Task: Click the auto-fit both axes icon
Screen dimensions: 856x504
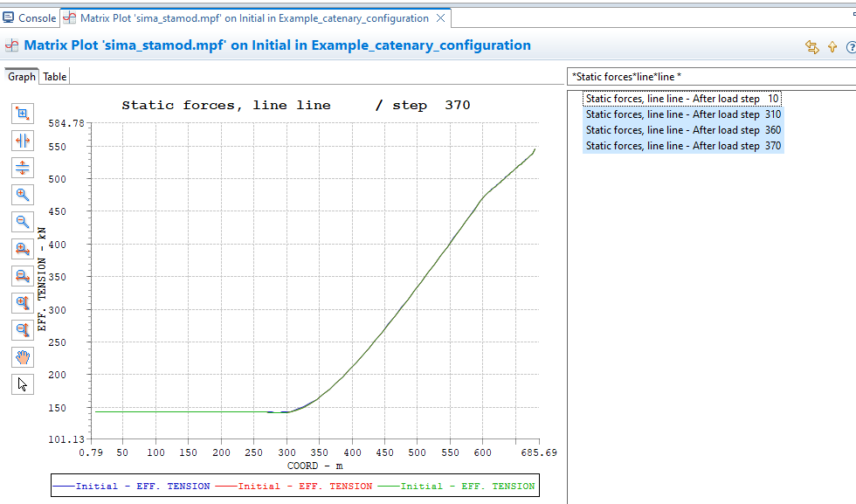Action: [x=23, y=113]
